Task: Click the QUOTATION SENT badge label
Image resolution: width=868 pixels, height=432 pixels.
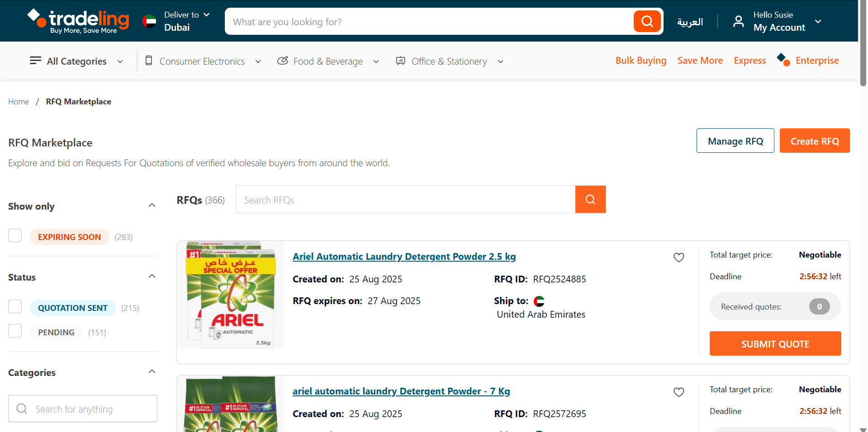Action: coord(72,308)
